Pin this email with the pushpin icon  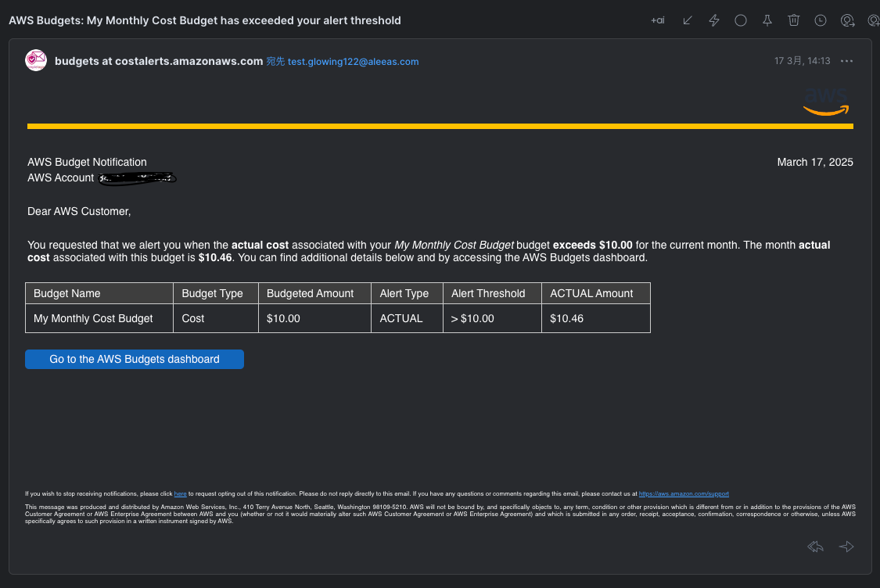tap(767, 21)
